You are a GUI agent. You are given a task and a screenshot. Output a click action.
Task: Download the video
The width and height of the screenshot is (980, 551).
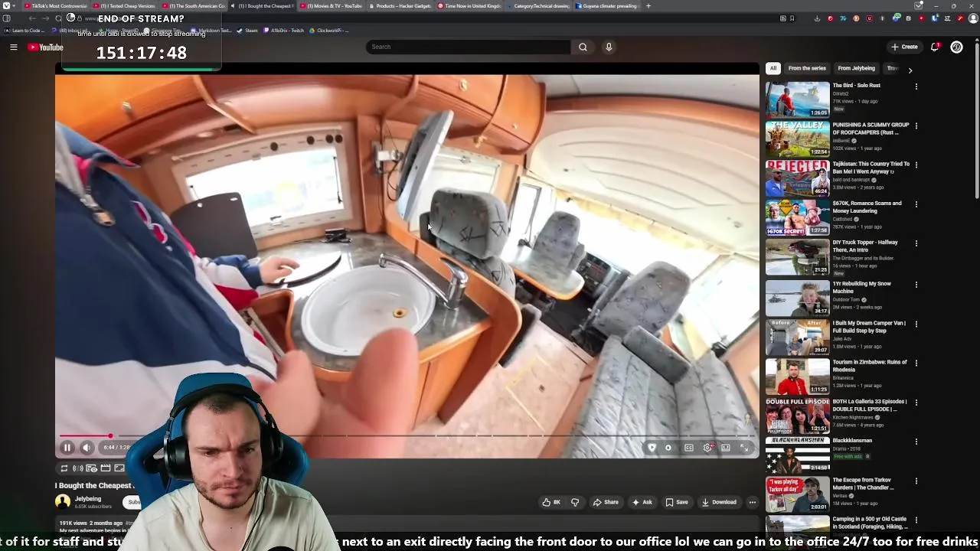pos(719,502)
